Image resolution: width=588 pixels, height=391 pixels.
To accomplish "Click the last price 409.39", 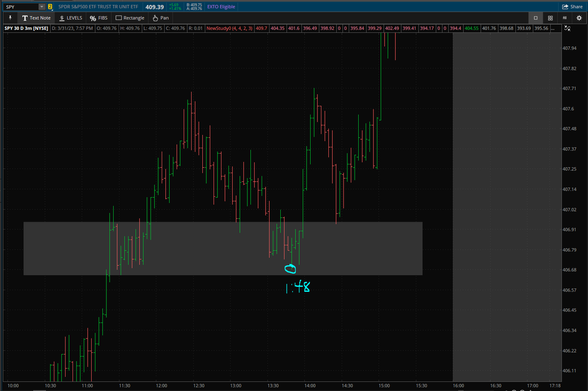I will click(x=154, y=7).
